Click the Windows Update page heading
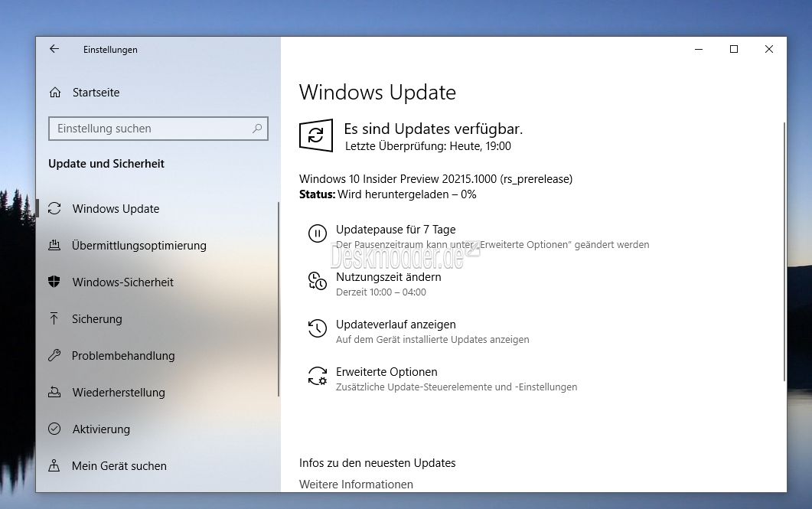812x509 pixels. coord(377,93)
